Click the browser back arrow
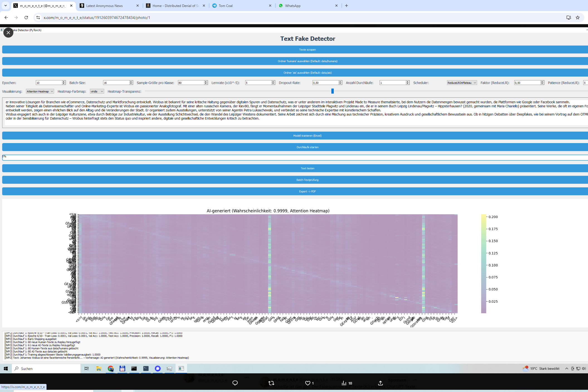Viewport: 588px width, 392px height. [6, 18]
